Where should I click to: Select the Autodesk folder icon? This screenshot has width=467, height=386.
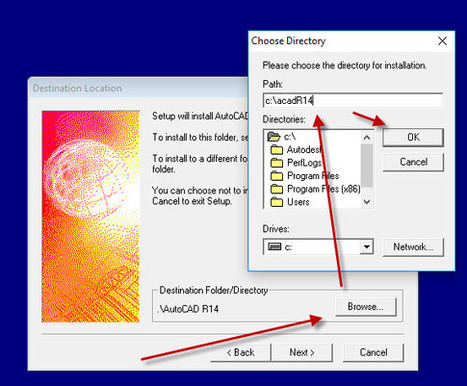(277, 149)
